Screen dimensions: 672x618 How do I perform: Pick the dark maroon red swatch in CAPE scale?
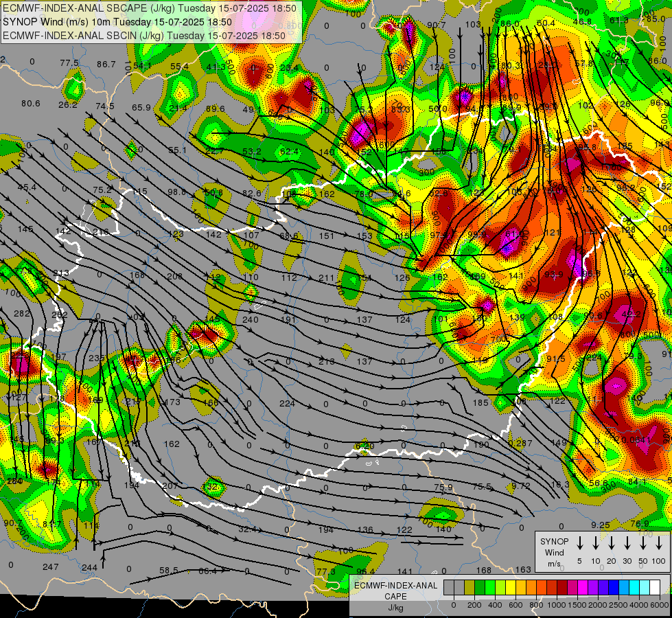click(562, 587)
